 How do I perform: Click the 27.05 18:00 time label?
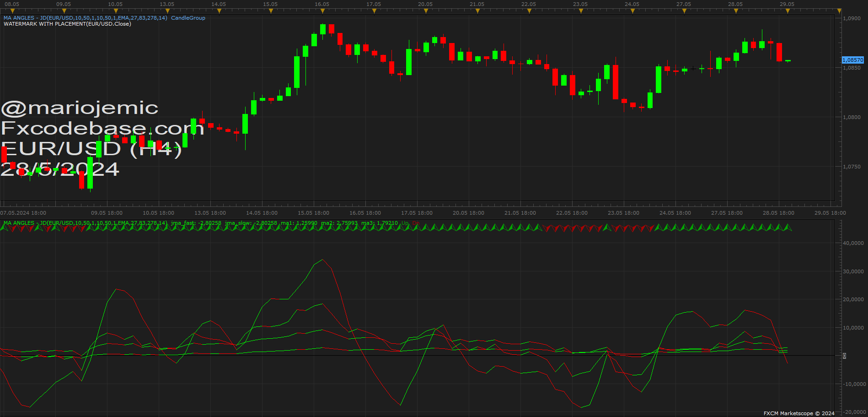point(727,213)
